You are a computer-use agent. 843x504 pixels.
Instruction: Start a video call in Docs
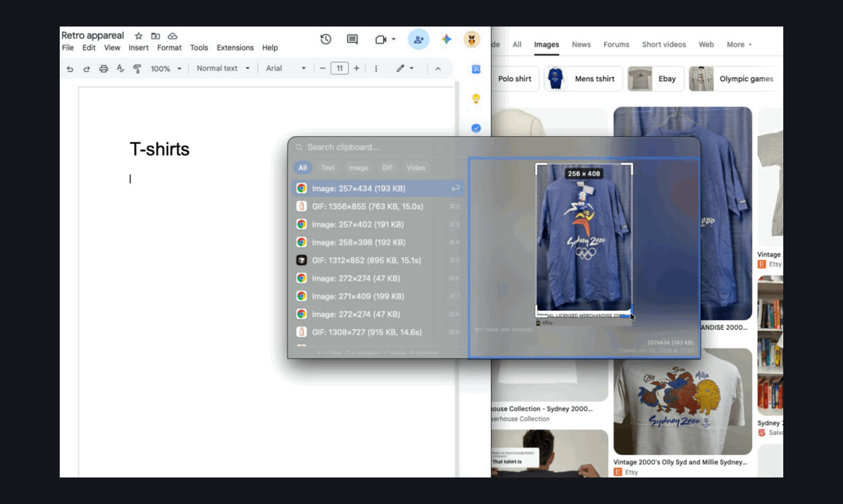[x=380, y=40]
